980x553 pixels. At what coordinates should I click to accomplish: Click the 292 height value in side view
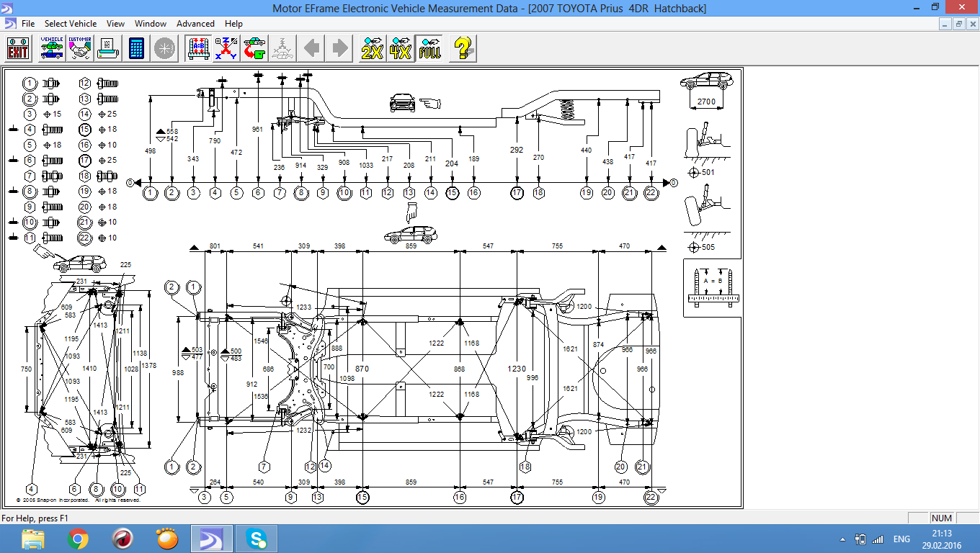point(517,150)
